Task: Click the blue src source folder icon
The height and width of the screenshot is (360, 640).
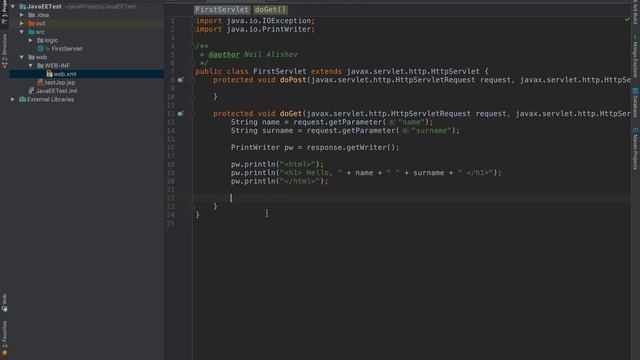Action: (31, 32)
